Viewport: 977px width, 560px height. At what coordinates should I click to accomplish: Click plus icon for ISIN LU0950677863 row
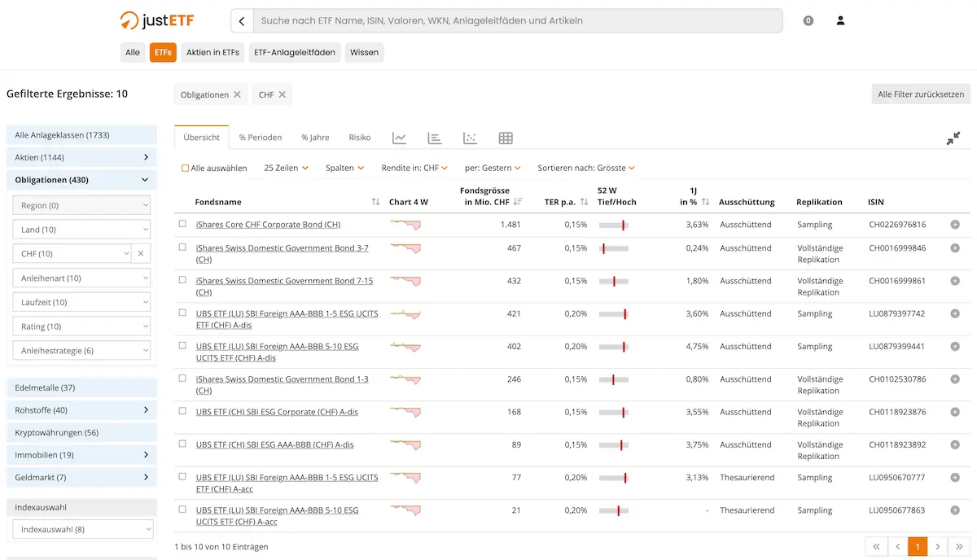(x=955, y=510)
